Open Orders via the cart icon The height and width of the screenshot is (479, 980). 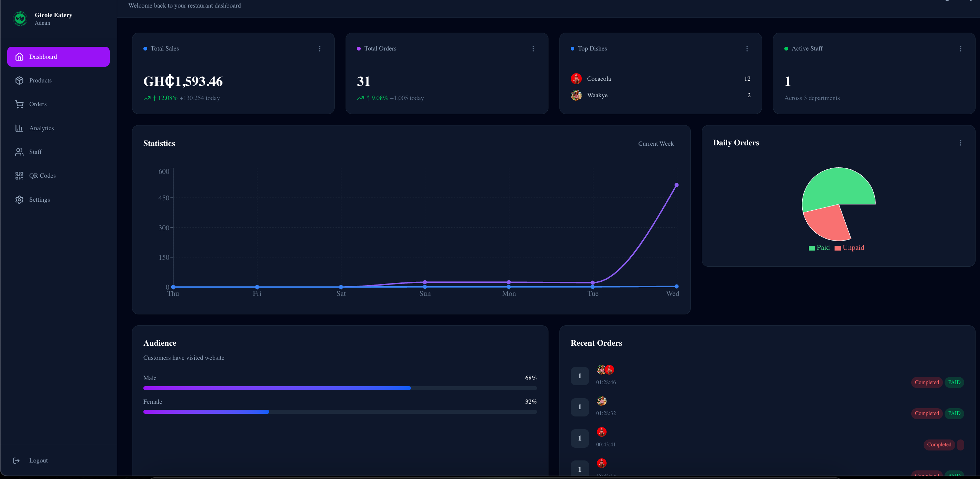tap(19, 104)
